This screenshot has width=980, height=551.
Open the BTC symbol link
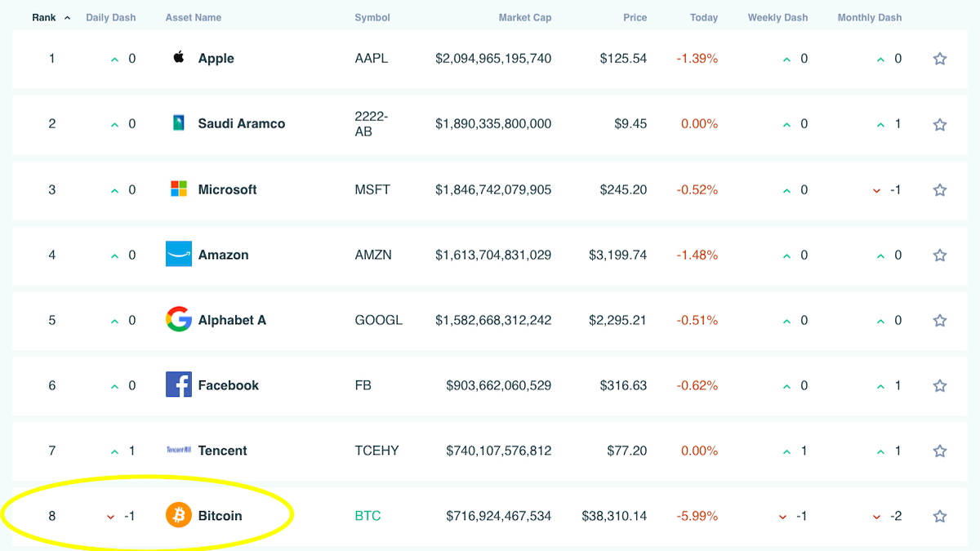(x=367, y=516)
